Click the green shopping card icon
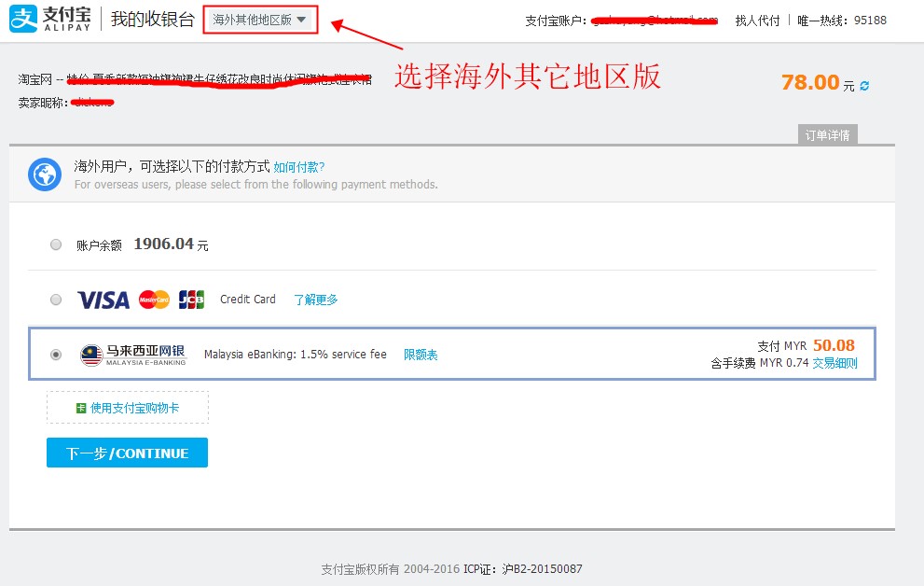Image resolution: width=924 pixels, height=586 pixels. pos(81,408)
